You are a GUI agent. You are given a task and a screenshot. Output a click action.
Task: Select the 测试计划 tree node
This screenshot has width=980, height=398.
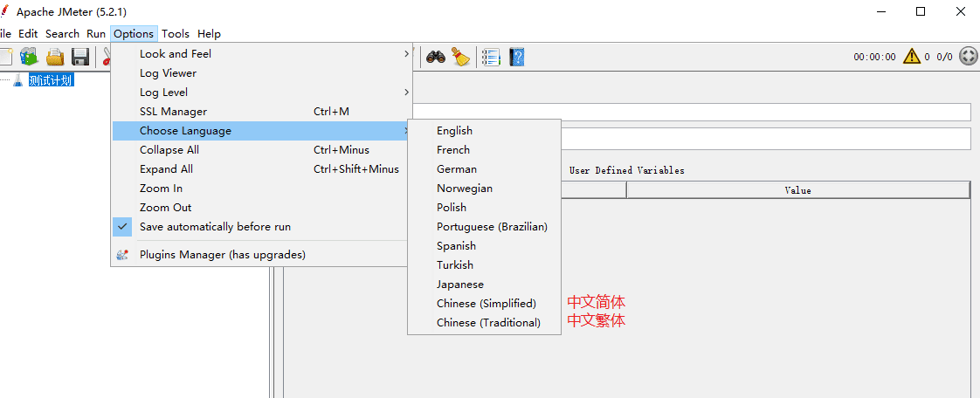(52, 80)
